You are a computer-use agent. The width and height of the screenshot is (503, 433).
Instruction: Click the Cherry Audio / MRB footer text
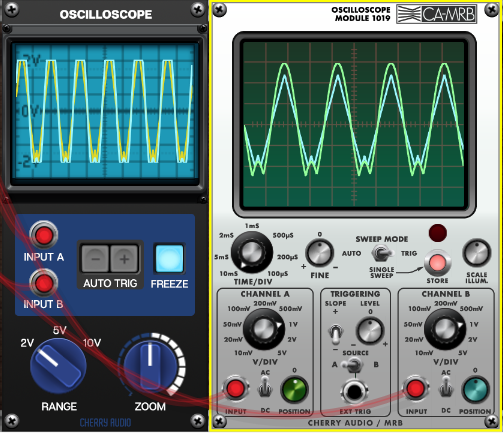(x=355, y=423)
